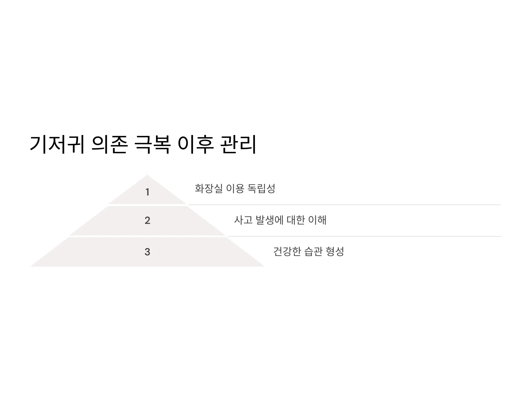Click the word 기저귀 in the title
This screenshot has width=532, height=399.
[57, 145]
